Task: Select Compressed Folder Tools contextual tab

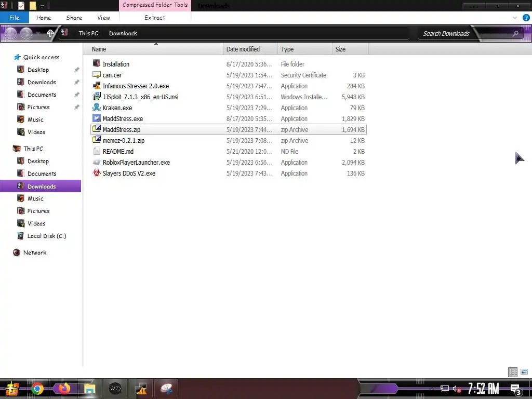Action: click(155, 5)
